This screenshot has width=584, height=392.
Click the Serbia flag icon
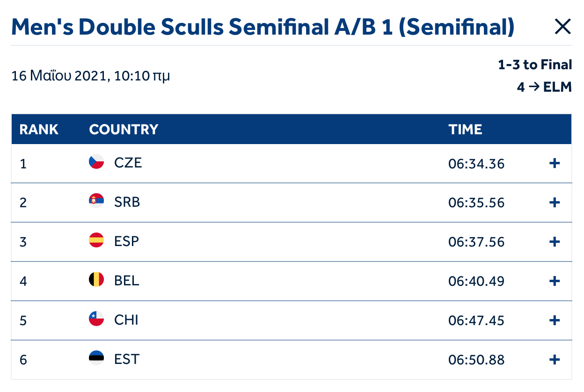click(x=96, y=201)
